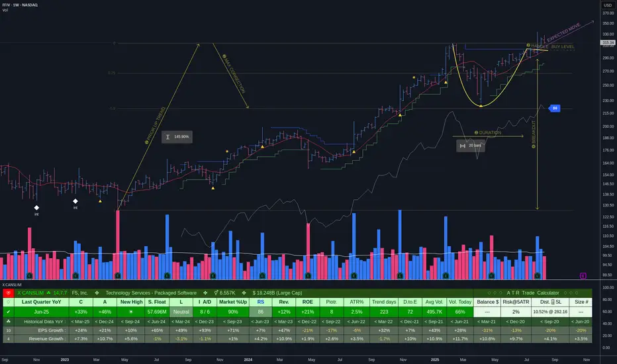
Task: Click the Market %Up 90% cell
Action: (x=233, y=312)
